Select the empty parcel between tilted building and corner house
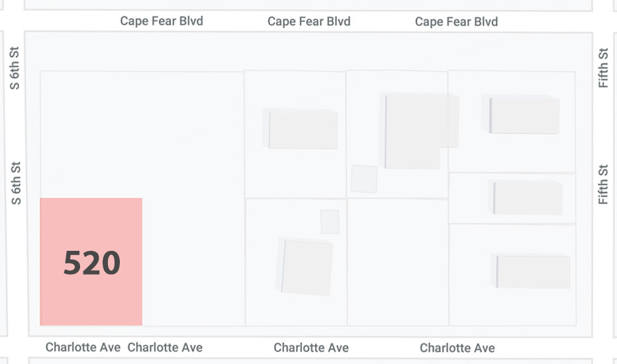The image size is (617, 364). (x=398, y=262)
